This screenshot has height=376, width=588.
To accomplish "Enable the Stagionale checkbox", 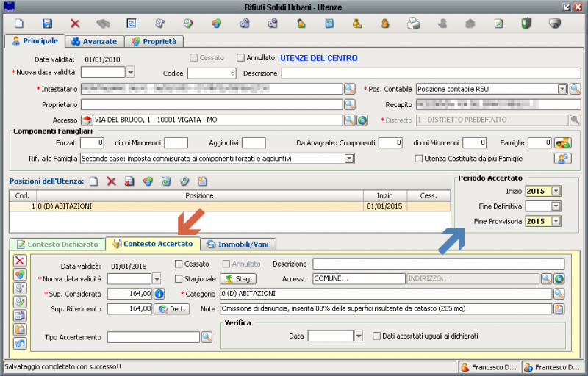I will (x=179, y=279).
